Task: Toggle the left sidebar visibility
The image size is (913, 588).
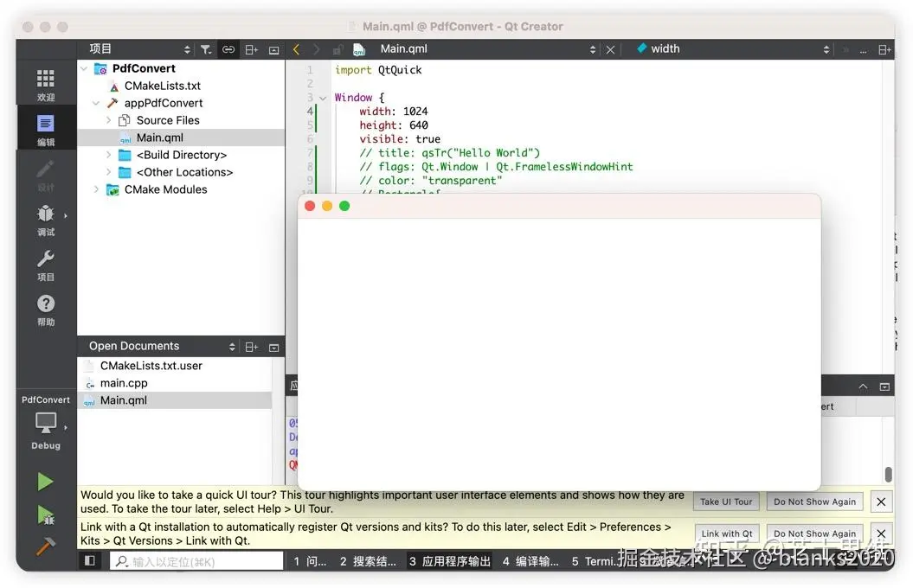Action: [90, 560]
